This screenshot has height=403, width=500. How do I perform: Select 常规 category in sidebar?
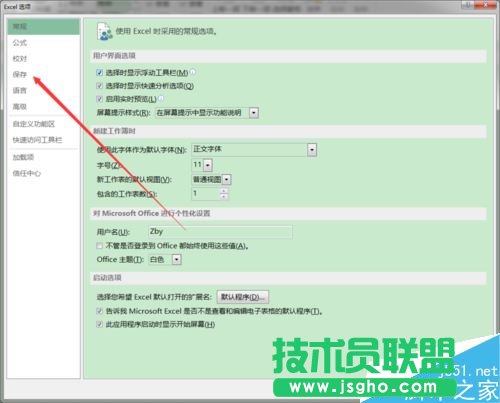[43, 26]
